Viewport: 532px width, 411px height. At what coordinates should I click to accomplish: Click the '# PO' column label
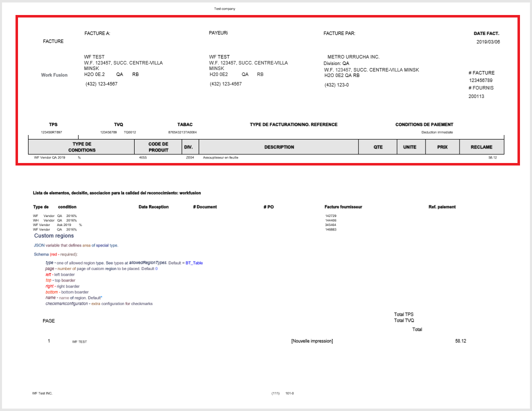[x=268, y=206]
